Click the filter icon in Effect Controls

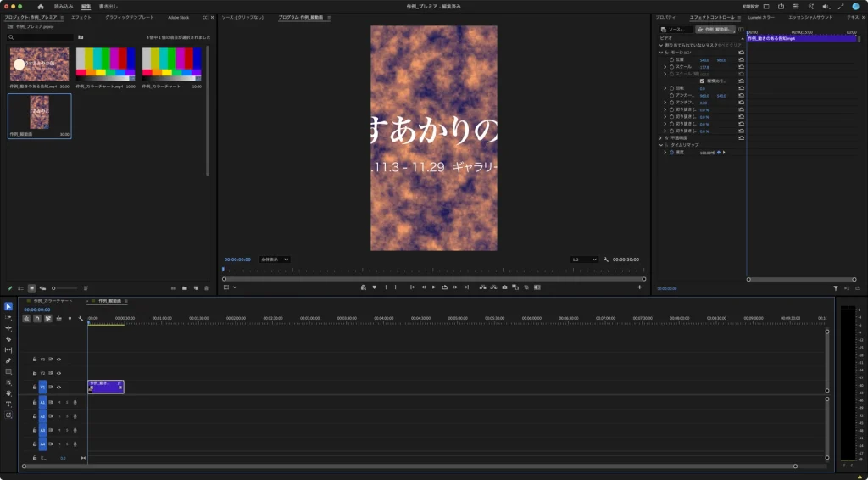click(x=835, y=288)
